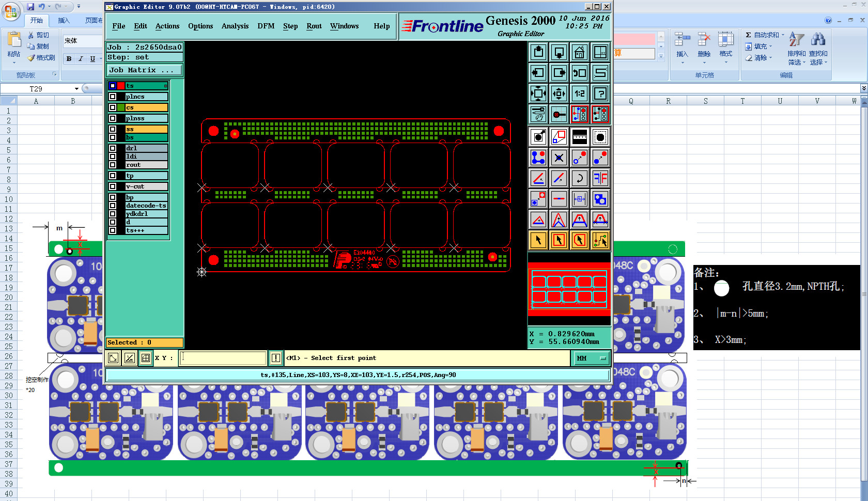Image resolution: width=868 pixels, height=501 pixels.
Task: Click the 1:2 scale icon
Action: click(x=580, y=93)
